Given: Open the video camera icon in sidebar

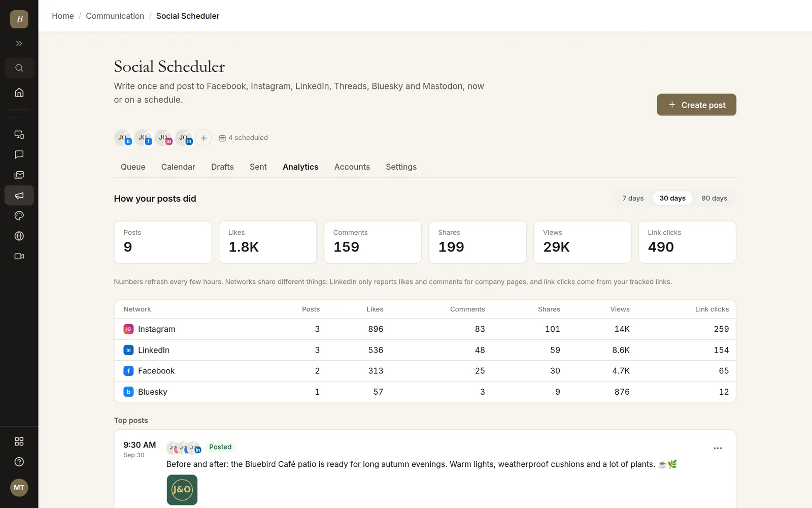Looking at the screenshot, I should (19, 257).
